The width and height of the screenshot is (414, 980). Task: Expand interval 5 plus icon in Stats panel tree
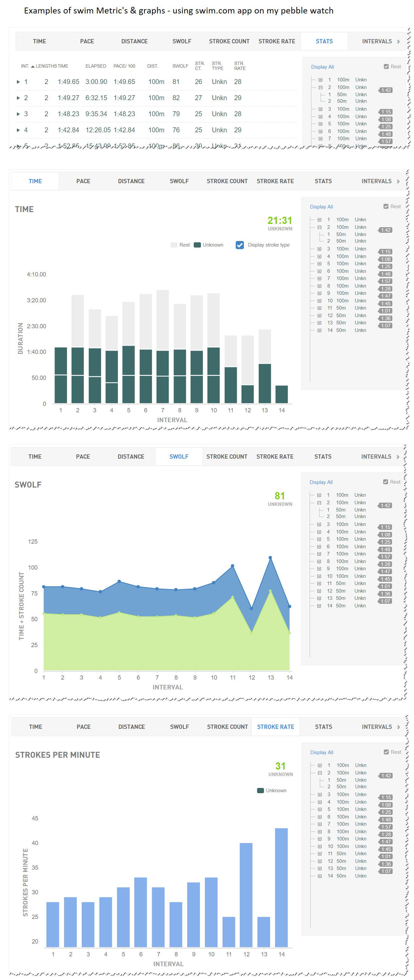pos(320,124)
